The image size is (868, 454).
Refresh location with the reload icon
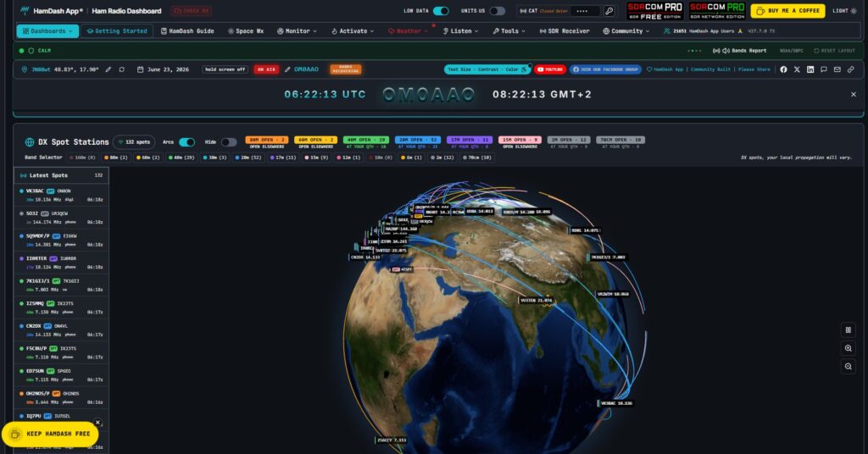click(122, 69)
